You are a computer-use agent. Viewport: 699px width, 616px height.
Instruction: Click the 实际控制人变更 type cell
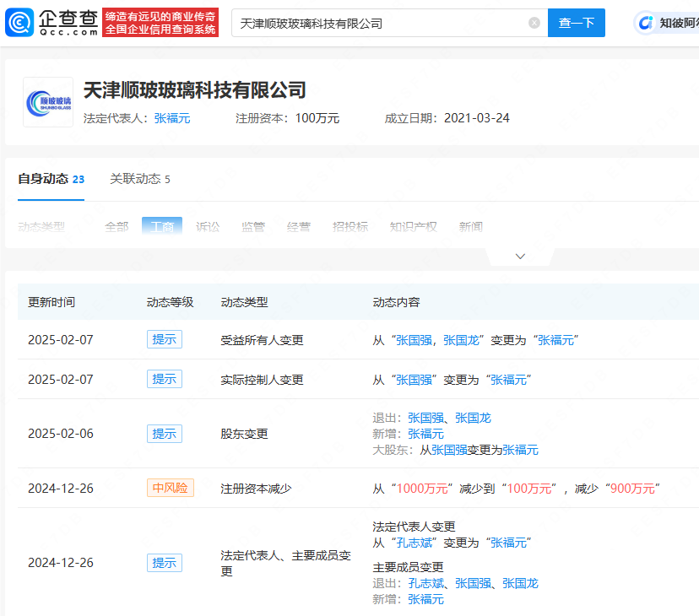pos(262,381)
